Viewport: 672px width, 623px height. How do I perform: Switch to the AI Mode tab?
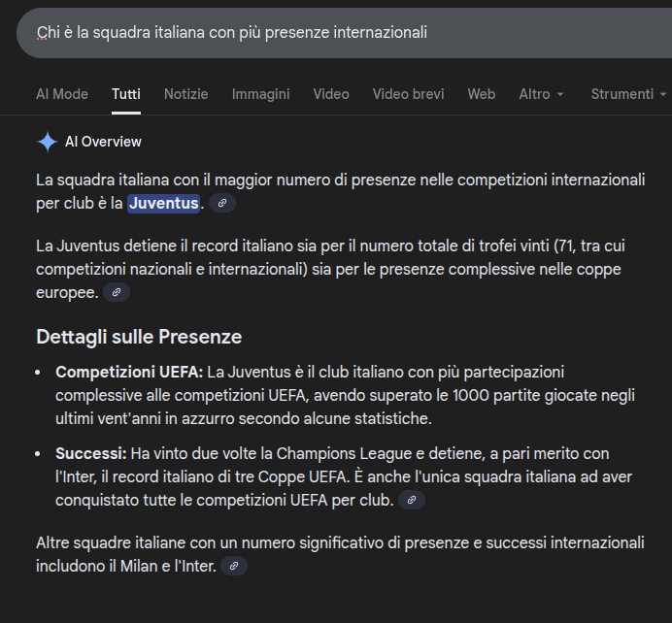tap(62, 94)
